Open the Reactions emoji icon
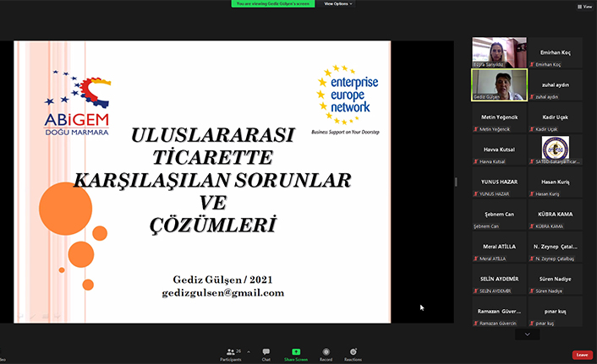Viewport: 597px width, 364px height. coord(353,351)
